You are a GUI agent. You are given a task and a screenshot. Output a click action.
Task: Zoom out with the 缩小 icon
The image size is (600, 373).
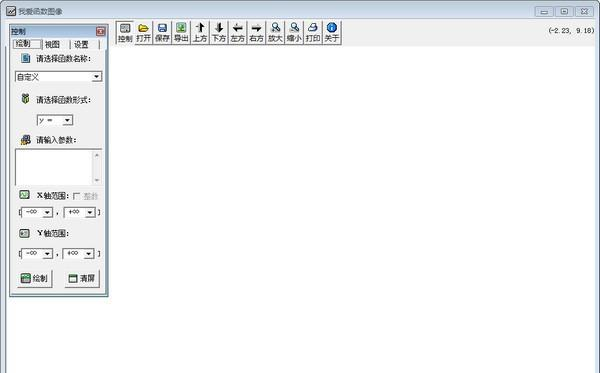pos(294,32)
